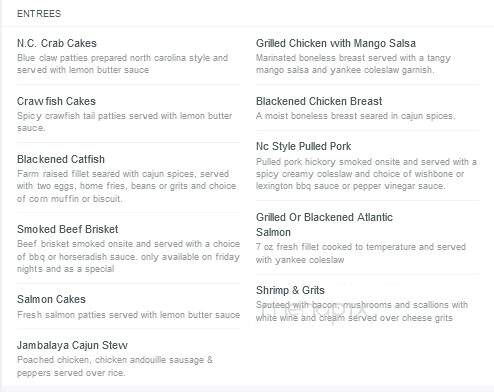Click the beef brisket smoked onsite description
Viewport: 494px width, 392px height.
click(x=128, y=256)
